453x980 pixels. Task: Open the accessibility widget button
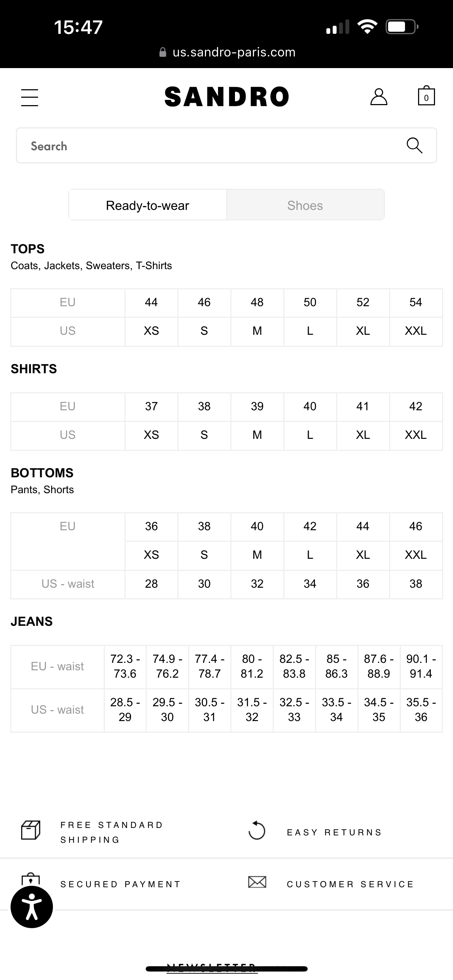pyautogui.click(x=31, y=907)
